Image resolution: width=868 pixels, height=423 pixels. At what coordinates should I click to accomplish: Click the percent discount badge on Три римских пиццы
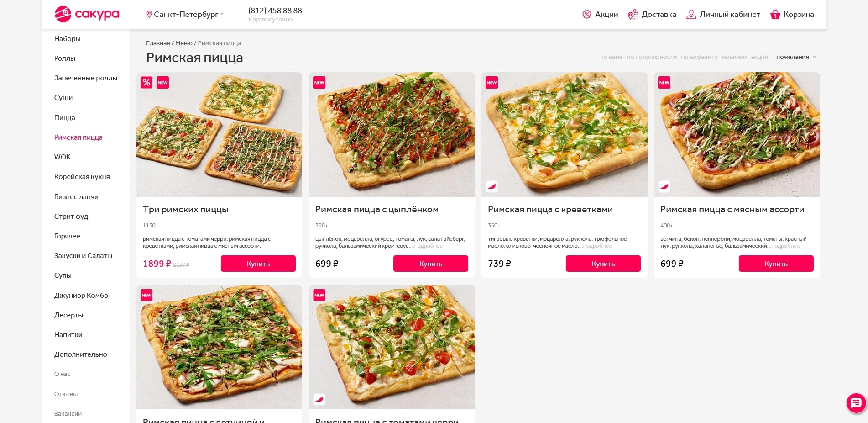[146, 83]
